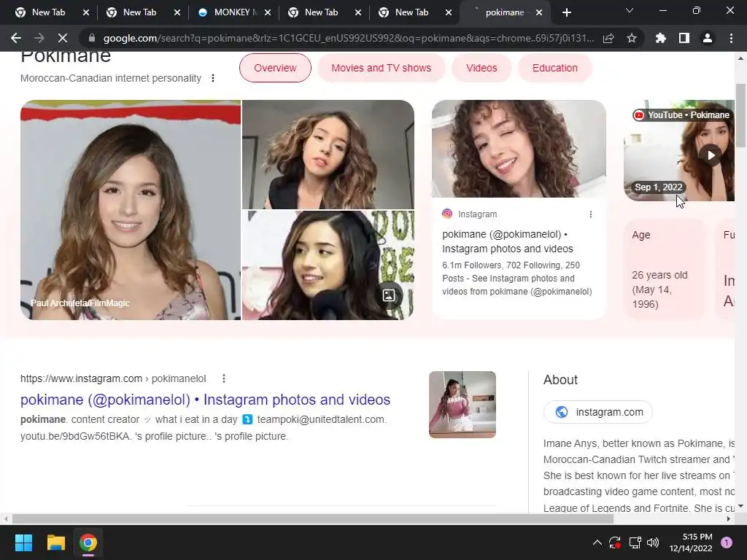This screenshot has width=747, height=560.
Task: Open the Instagram card three-dot menu
Action: tap(591, 214)
